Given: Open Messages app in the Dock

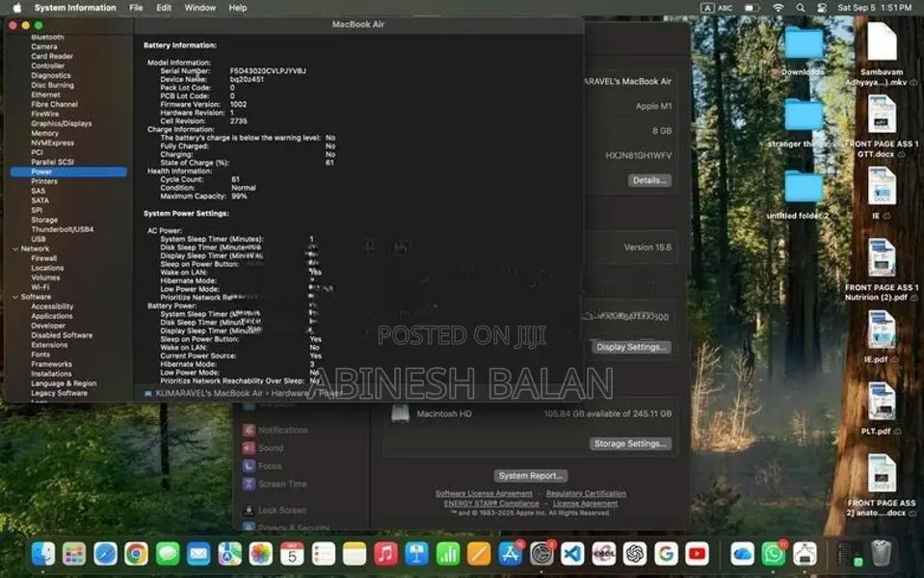Looking at the screenshot, I should (168, 554).
